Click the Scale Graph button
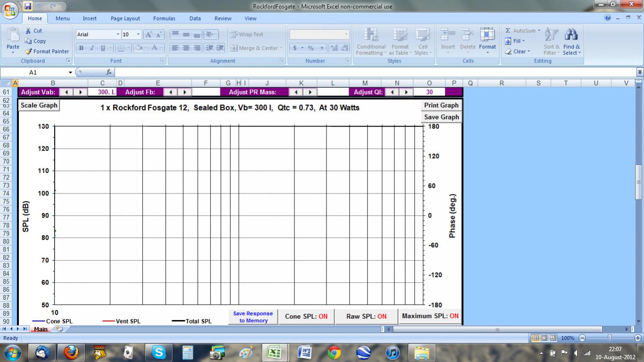Image resolution: width=644 pixels, height=362 pixels. pyautogui.click(x=39, y=105)
